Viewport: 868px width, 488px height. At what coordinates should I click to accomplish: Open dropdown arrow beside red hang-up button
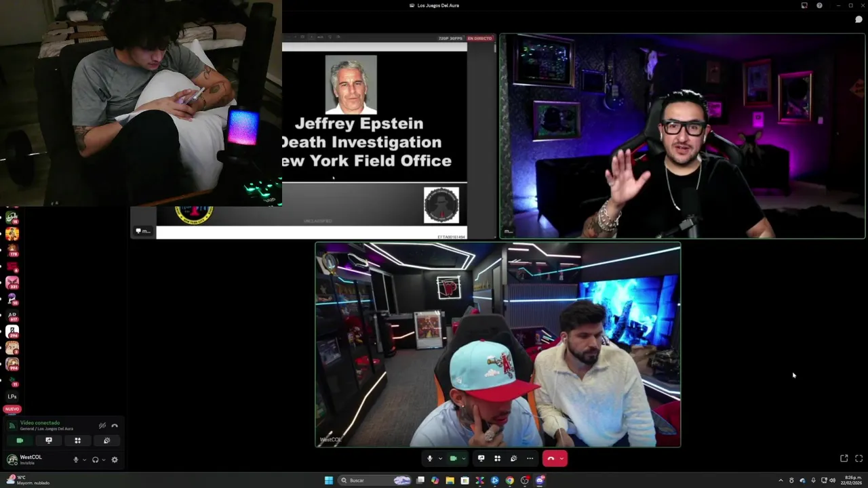tap(561, 458)
